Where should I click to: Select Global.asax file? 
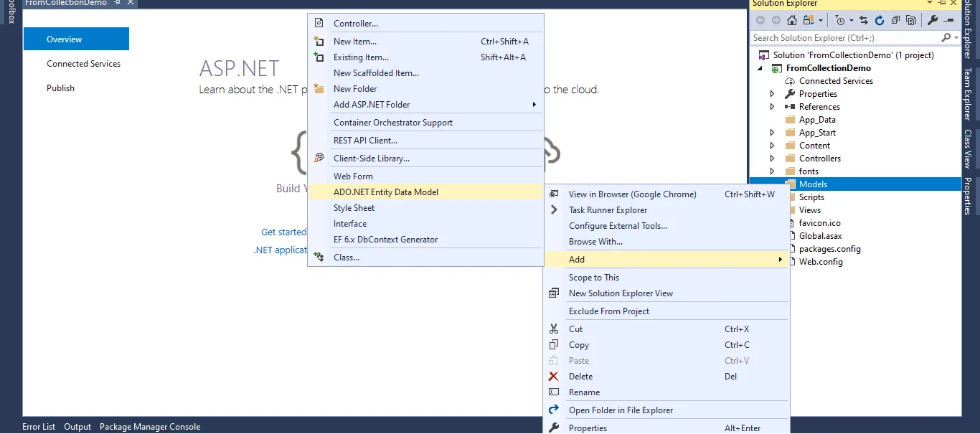820,236
